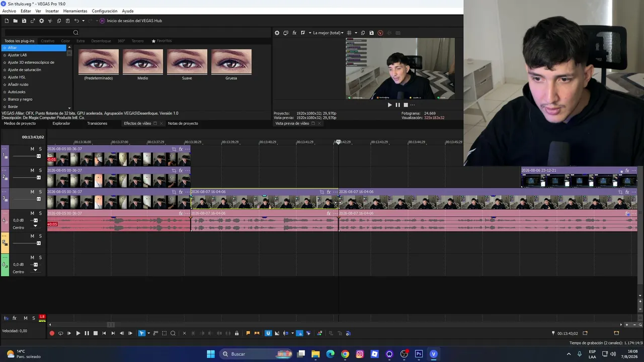Screen dimensions: 644x362
Task: Open the Archivo menu
Action: (9, 11)
